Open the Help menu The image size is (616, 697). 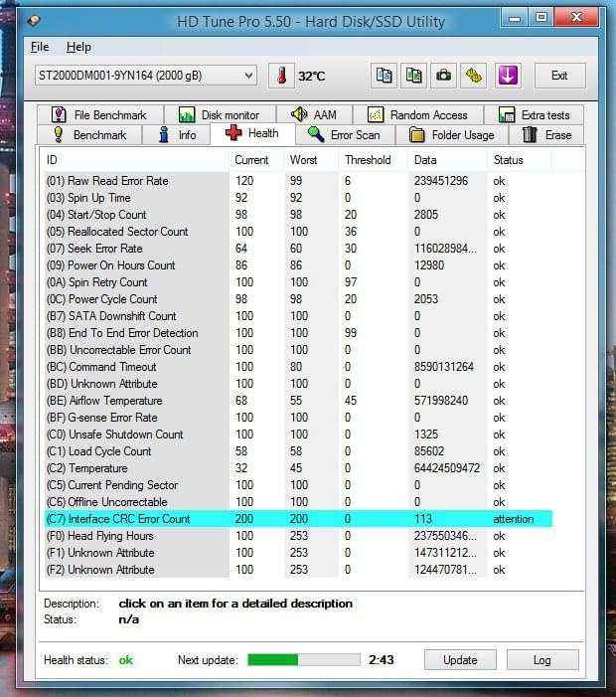coord(78,47)
